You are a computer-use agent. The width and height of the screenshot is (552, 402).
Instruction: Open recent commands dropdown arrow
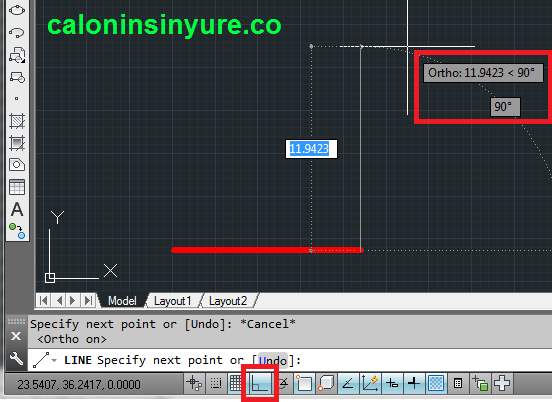click(55, 360)
